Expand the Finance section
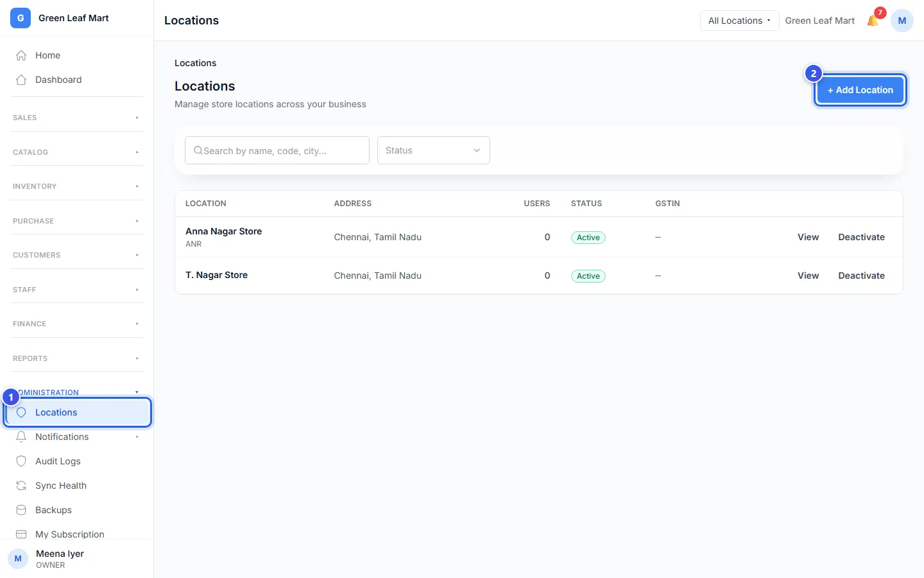 coord(77,324)
